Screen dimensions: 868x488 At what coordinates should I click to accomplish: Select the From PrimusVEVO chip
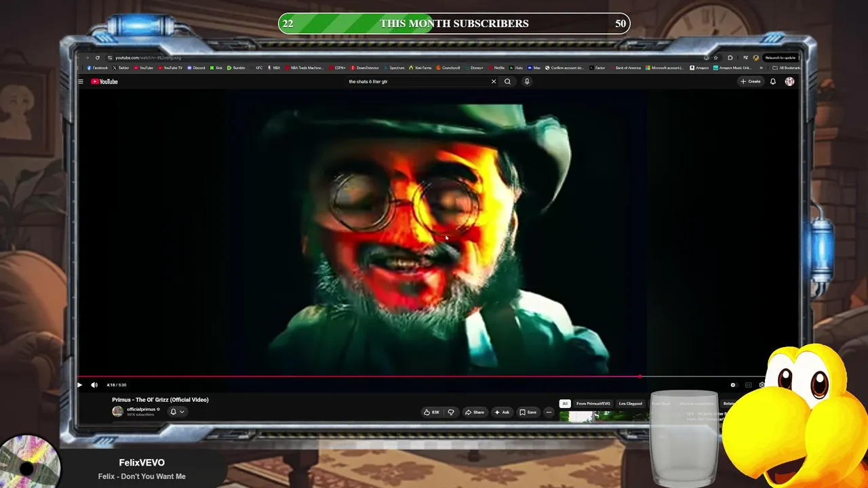point(593,403)
